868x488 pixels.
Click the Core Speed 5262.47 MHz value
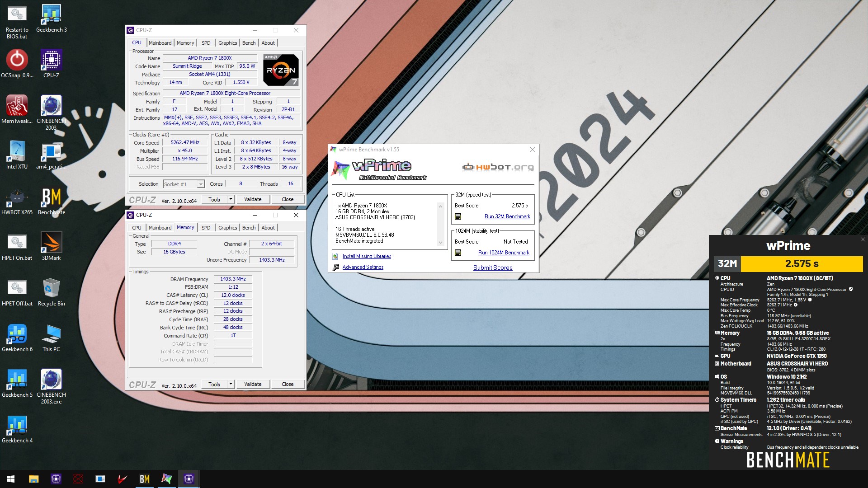click(185, 142)
